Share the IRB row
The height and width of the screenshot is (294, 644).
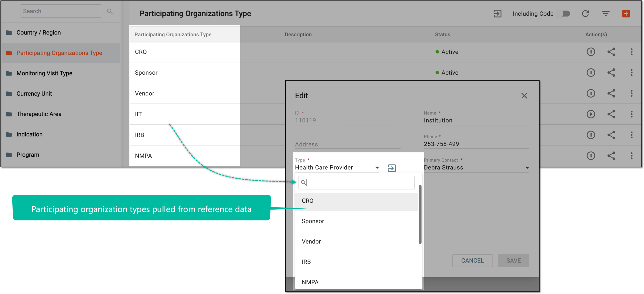tap(611, 135)
